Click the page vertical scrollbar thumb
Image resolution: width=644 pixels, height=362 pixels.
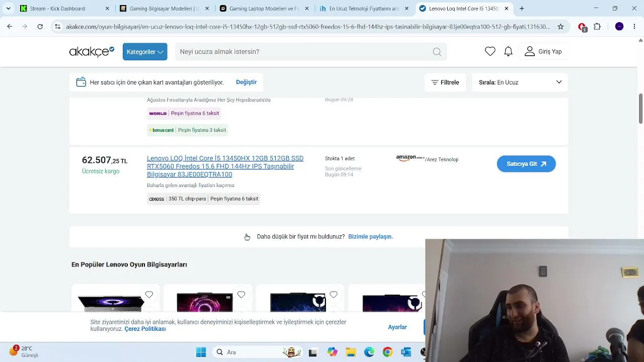641,108
